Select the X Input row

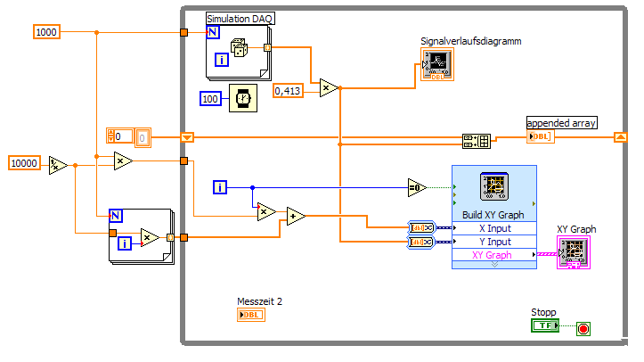coord(494,228)
